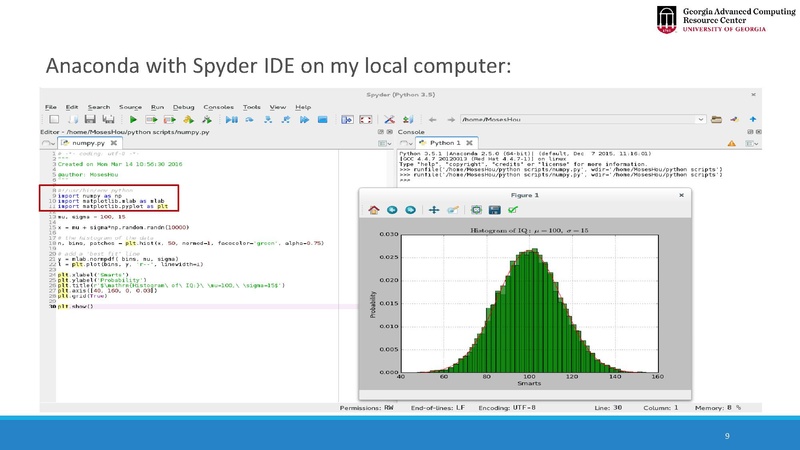The height and width of the screenshot is (450, 800).
Task: Click the Debug file button in toolbar
Action: point(232,120)
